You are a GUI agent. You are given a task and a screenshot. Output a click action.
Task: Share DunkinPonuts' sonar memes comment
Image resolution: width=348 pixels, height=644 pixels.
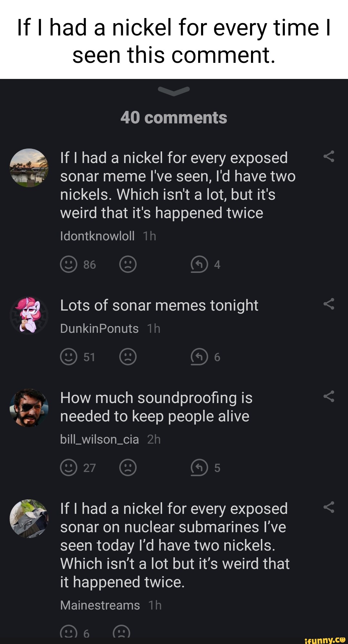329,304
